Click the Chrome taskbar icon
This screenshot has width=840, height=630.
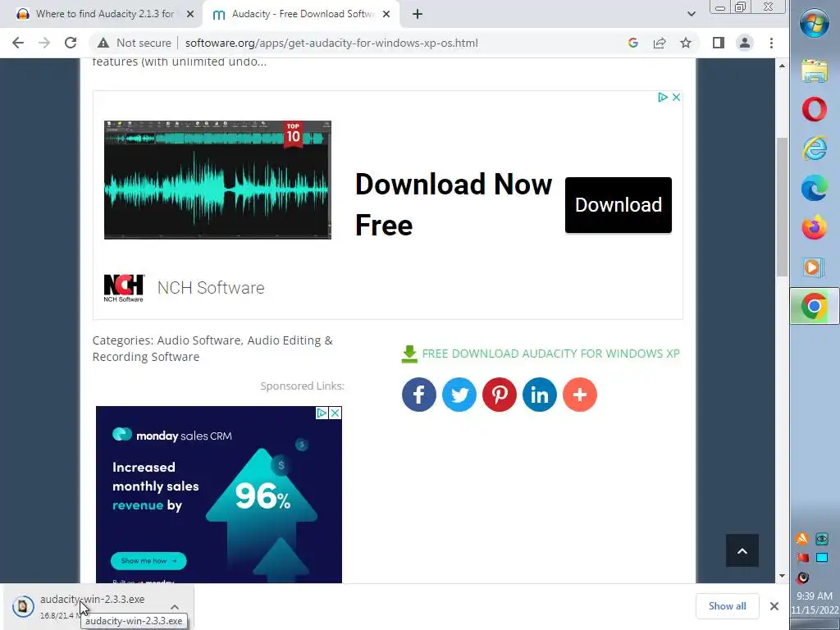click(x=815, y=306)
